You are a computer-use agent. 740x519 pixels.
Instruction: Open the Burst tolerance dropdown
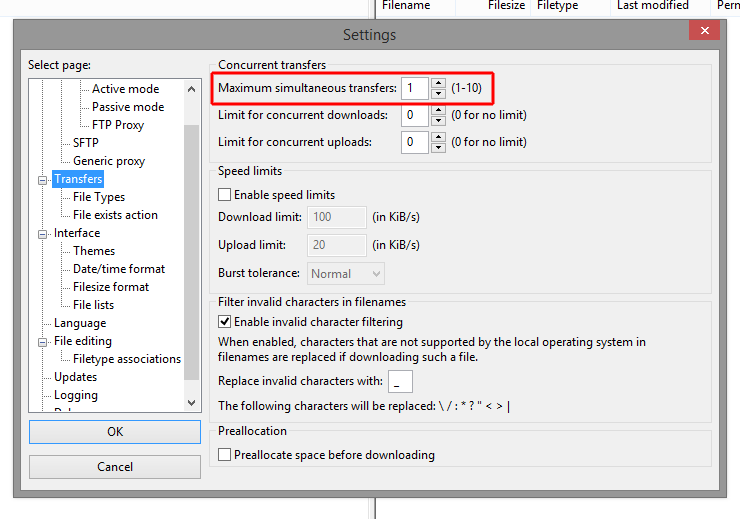pos(346,273)
